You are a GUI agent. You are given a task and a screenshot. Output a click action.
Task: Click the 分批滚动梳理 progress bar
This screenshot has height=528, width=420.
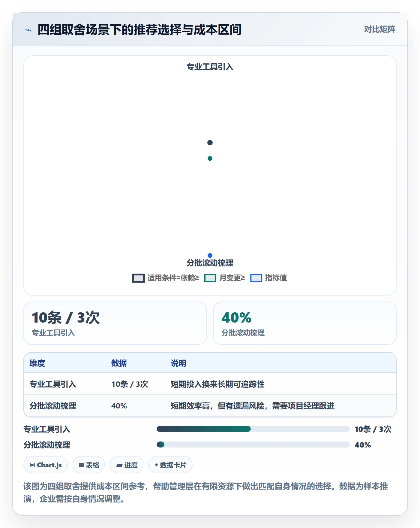(x=253, y=445)
